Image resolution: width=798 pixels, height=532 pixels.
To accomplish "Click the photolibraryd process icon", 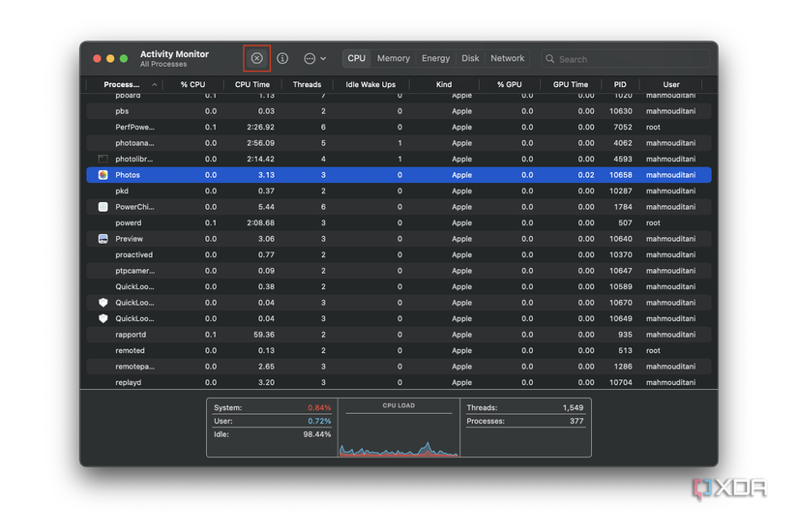I will 103,159.
